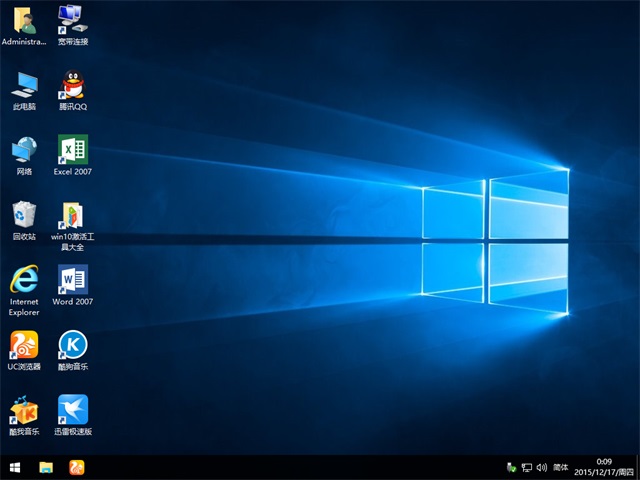Select the 宽带连接 broadband shortcut

click(x=72, y=20)
